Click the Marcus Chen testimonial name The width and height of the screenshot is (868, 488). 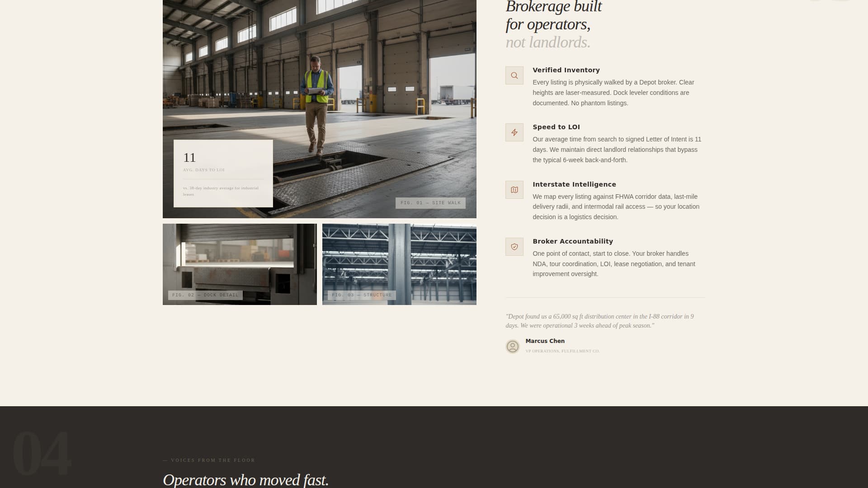click(x=545, y=341)
